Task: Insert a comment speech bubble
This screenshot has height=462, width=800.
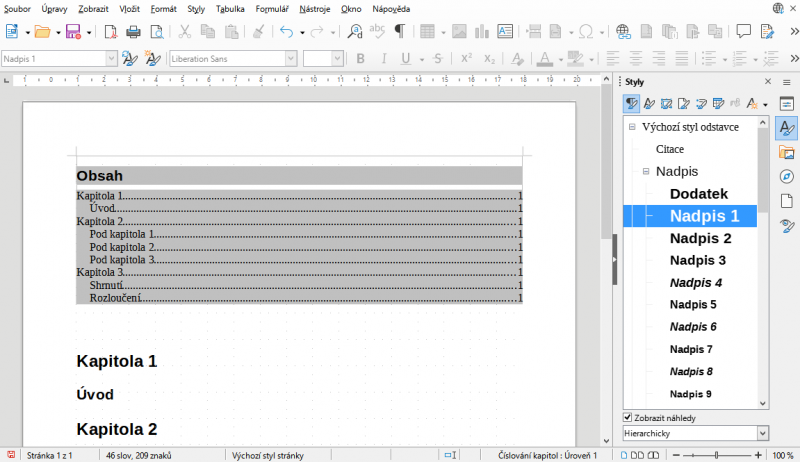Action: click(743, 32)
